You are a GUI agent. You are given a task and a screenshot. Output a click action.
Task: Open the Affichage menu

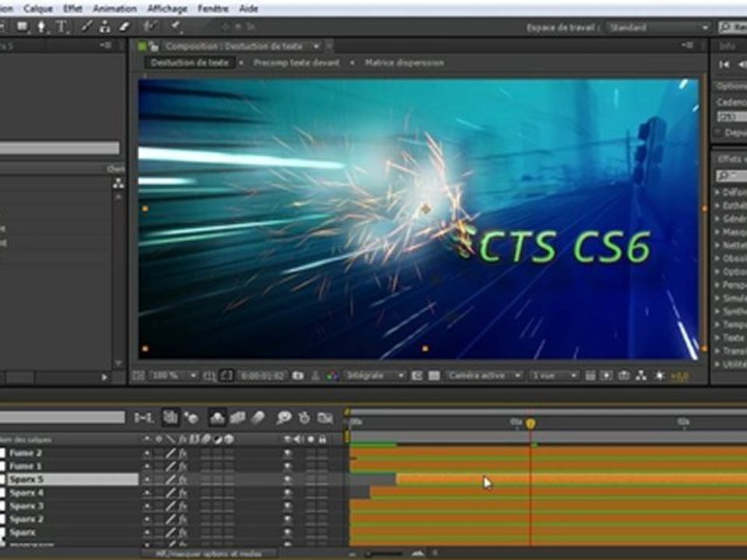click(167, 9)
